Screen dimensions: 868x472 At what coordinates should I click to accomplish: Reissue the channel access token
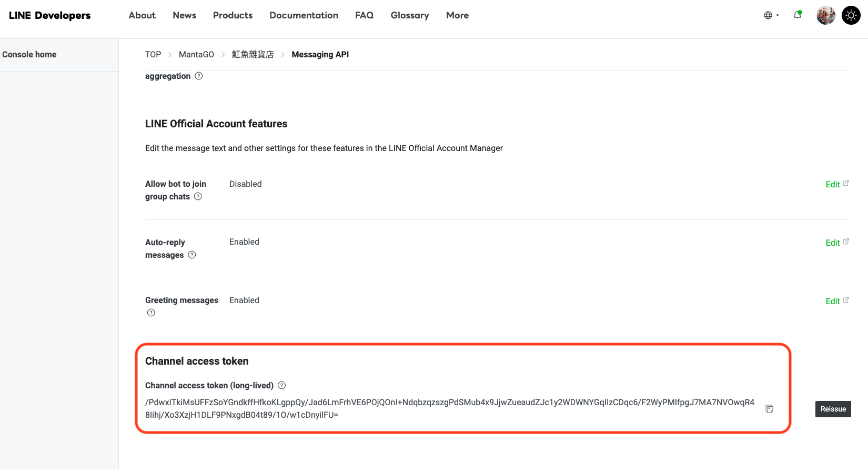point(833,409)
